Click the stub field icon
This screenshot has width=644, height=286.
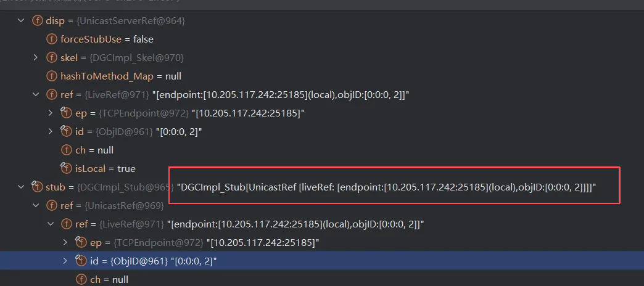coord(38,187)
